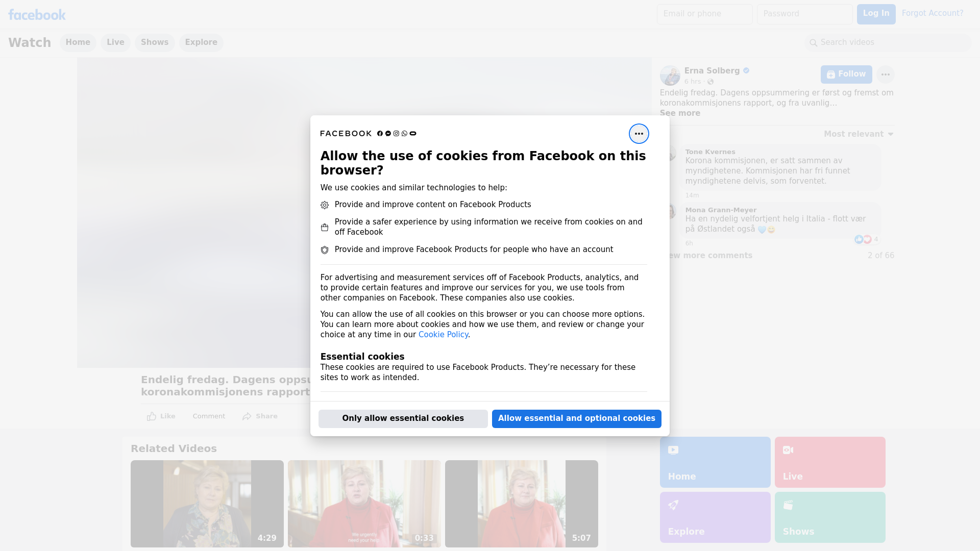Click Only allow essential cookies
Image resolution: width=980 pixels, height=551 pixels.
coord(403,418)
